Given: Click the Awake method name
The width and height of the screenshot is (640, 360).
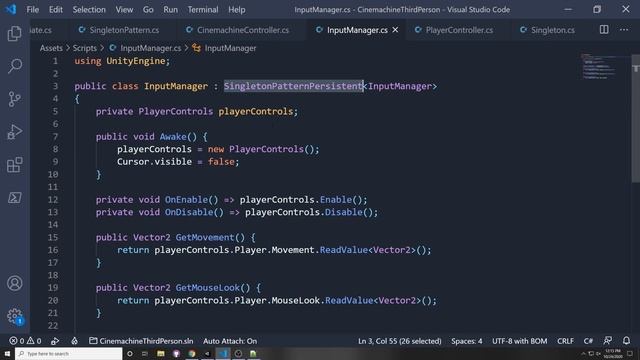Looking at the screenshot, I should (173, 137).
